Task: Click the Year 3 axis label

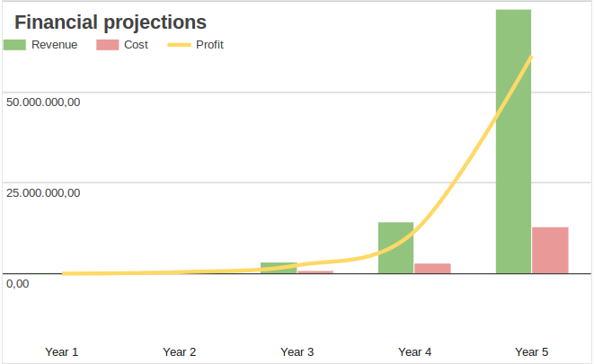Action: 297,351
